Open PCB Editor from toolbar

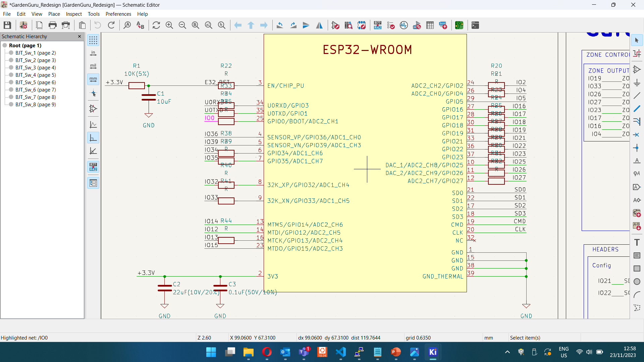point(459,25)
